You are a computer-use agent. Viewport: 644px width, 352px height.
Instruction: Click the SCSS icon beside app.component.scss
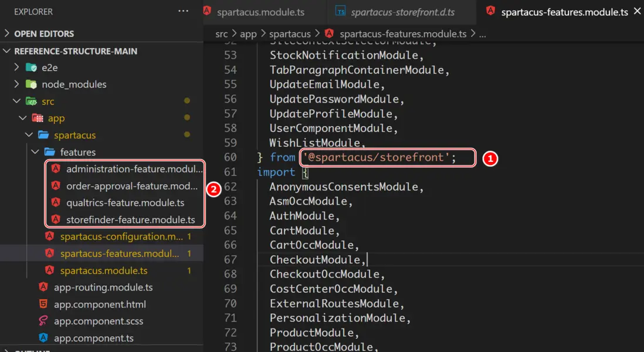pos(43,321)
